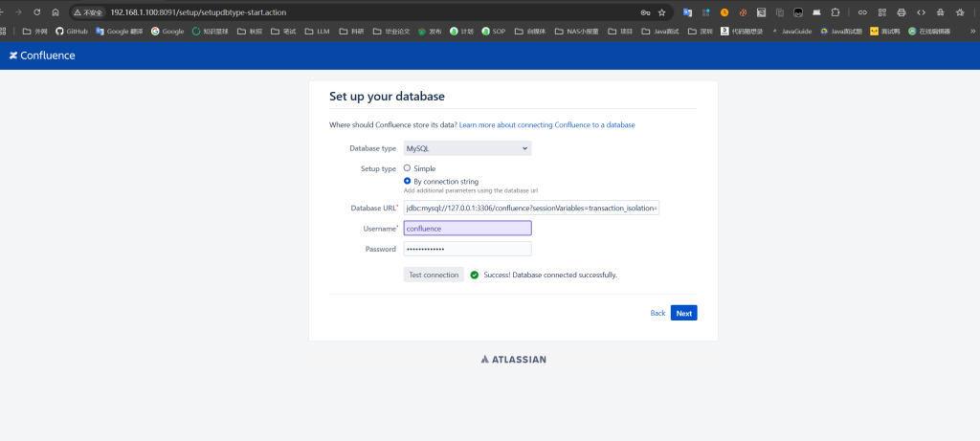Screen dimensions: 980x441
Task: Click the incognito hat toolbar icon
Action: click(940, 11)
